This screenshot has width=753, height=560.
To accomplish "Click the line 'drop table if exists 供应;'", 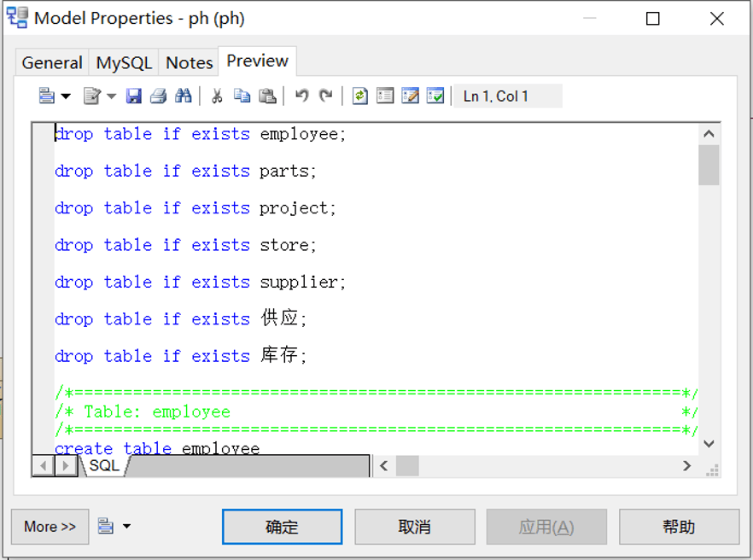I will pyautogui.click(x=181, y=318).
